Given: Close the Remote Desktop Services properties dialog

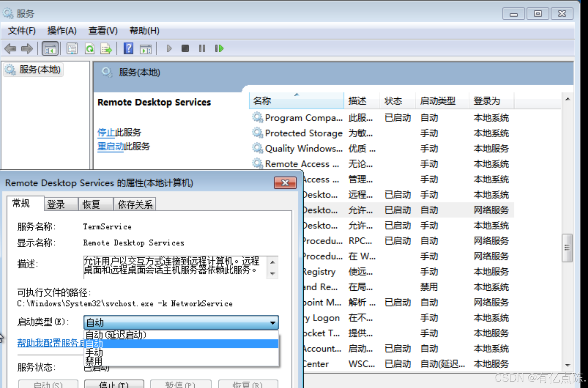Looking at the screenshot, I should point(285,183).
